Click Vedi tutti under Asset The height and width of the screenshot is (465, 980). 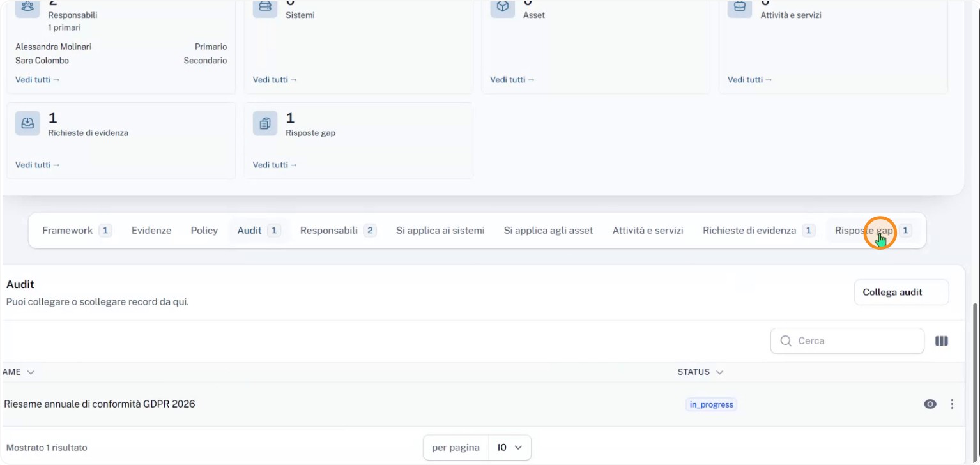point(512,80)
